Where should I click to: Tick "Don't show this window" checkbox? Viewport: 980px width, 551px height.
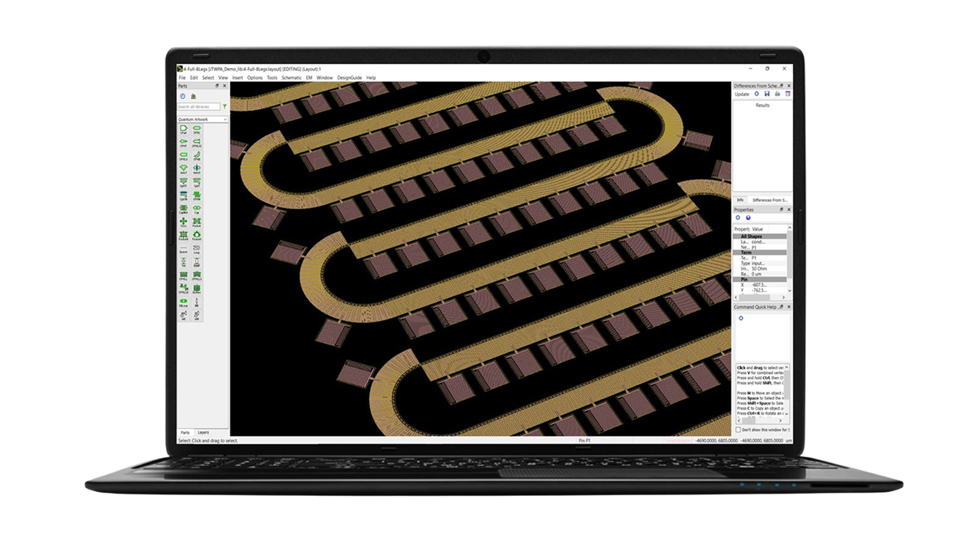738,430
